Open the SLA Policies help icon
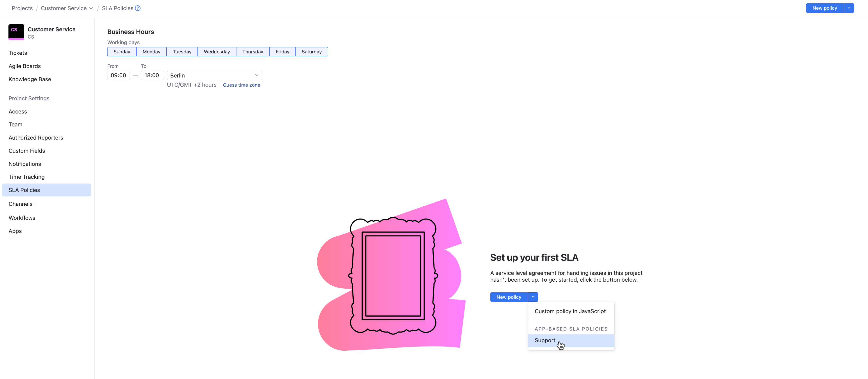This screenshot has width=868, height=379. [138, 8]
